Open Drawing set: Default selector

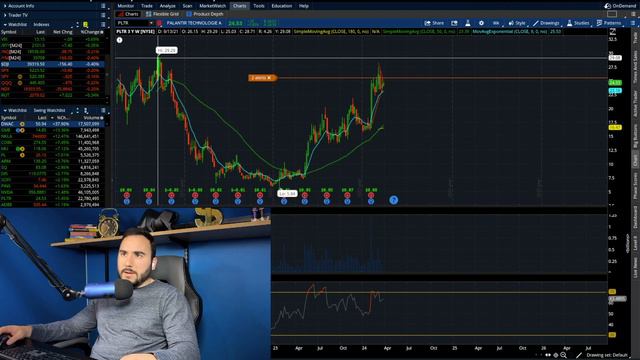607,356
